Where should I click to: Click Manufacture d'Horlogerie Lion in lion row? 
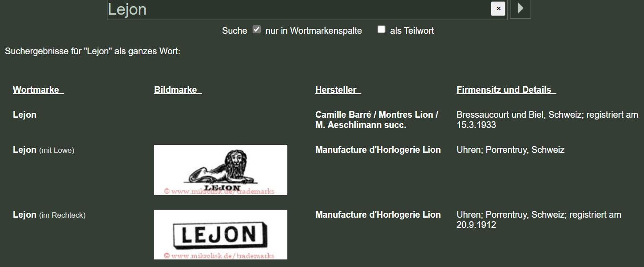378,150
